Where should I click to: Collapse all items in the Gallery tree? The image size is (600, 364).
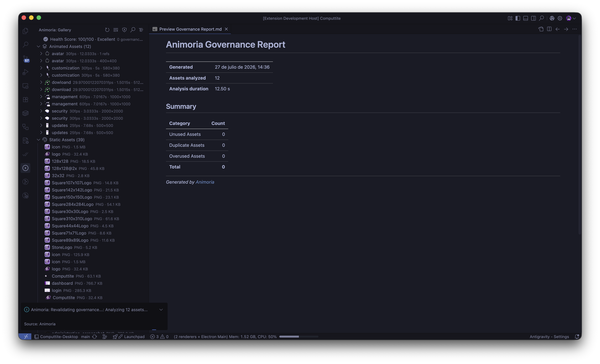(141, 30)
